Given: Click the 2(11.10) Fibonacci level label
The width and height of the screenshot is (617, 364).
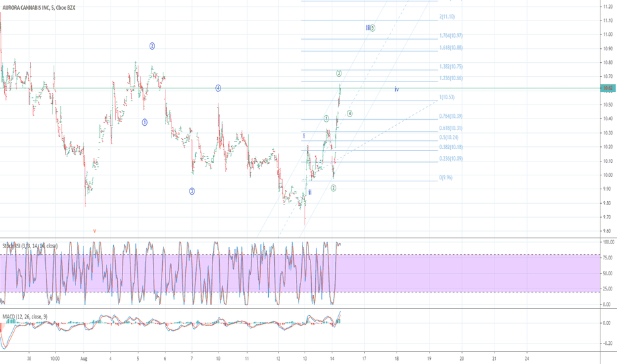Looking at the screenshot, I should click(447, 17).
